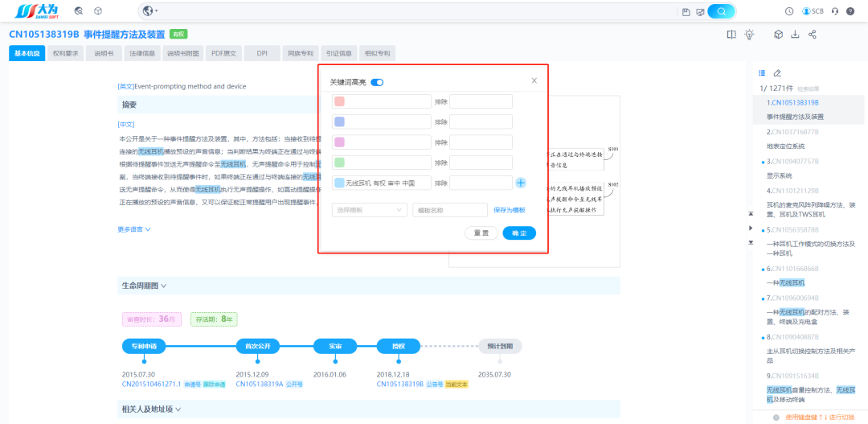
Task: Click the 首次公开 timeline node
Action: pyautogui.click(x=257, y=347)
